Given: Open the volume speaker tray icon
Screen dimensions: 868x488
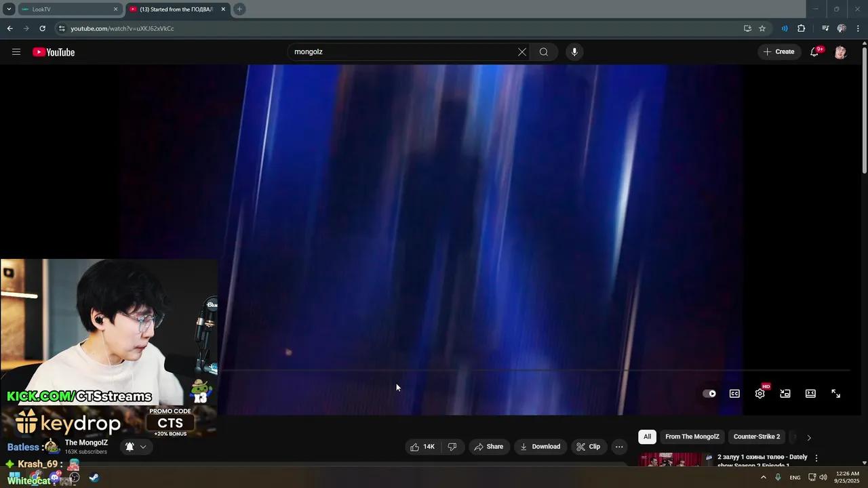Looking at the screenshot, I should coord(823,478).
